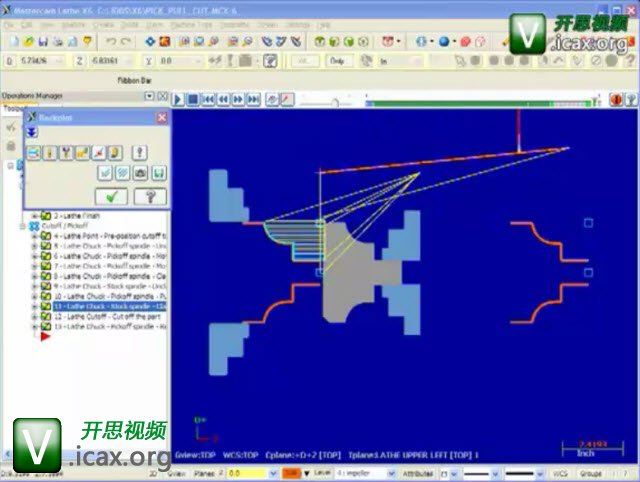Viewport: 640px width, 482px height.
Task: Play the backplot simulation
Action: tap(178, 99)
